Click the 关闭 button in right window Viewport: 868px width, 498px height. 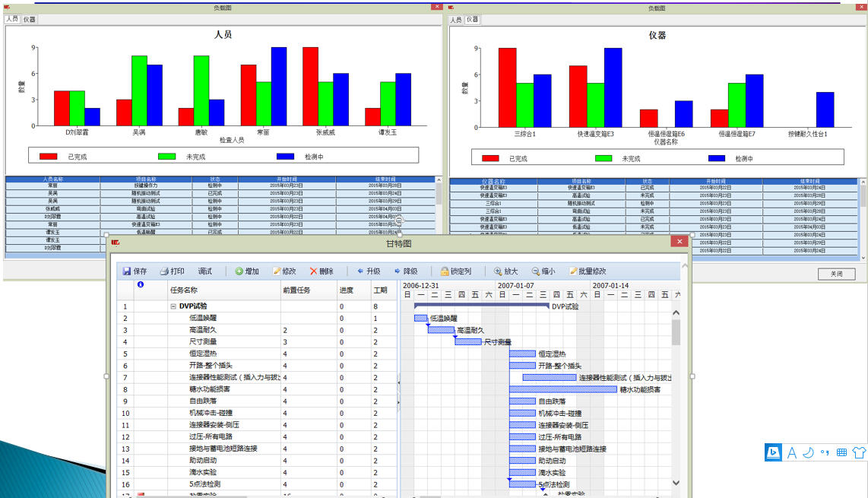pyautogui.click(x=836, y=274)
